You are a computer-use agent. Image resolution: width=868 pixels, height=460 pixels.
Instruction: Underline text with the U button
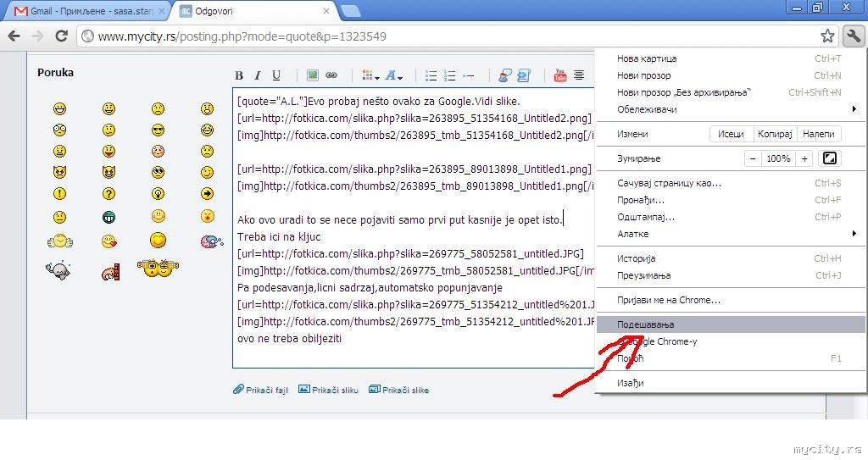point(276,75)
